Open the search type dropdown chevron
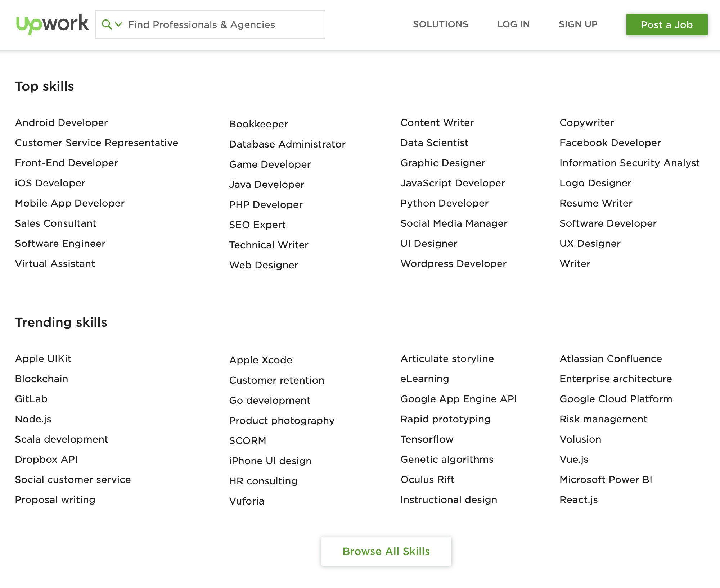 coord(118,24)
